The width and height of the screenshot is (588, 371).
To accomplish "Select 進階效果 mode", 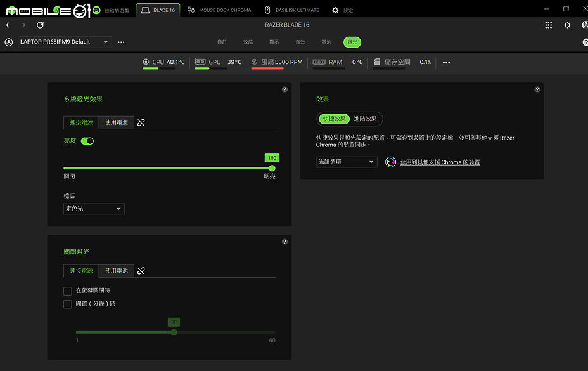I will point(365,119).
